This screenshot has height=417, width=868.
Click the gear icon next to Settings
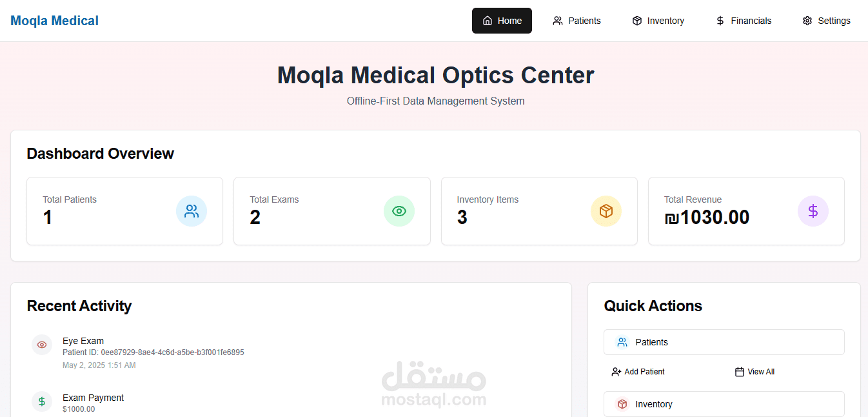(x=807, y=21)
